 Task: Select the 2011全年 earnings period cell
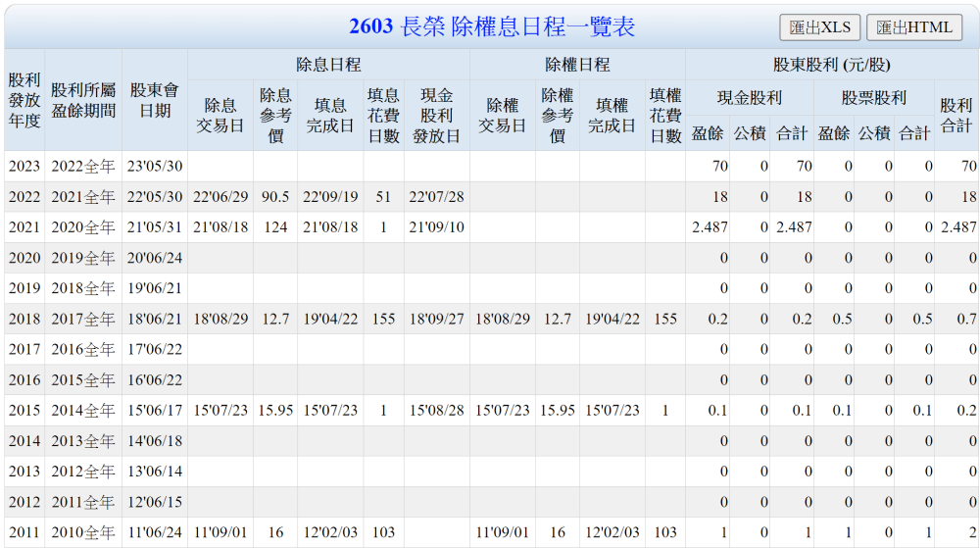pos(83,502)
